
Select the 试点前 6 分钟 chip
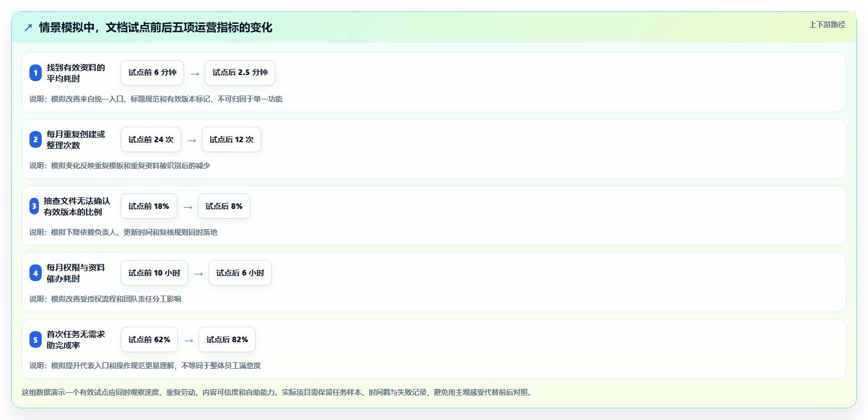pos(152,73)
